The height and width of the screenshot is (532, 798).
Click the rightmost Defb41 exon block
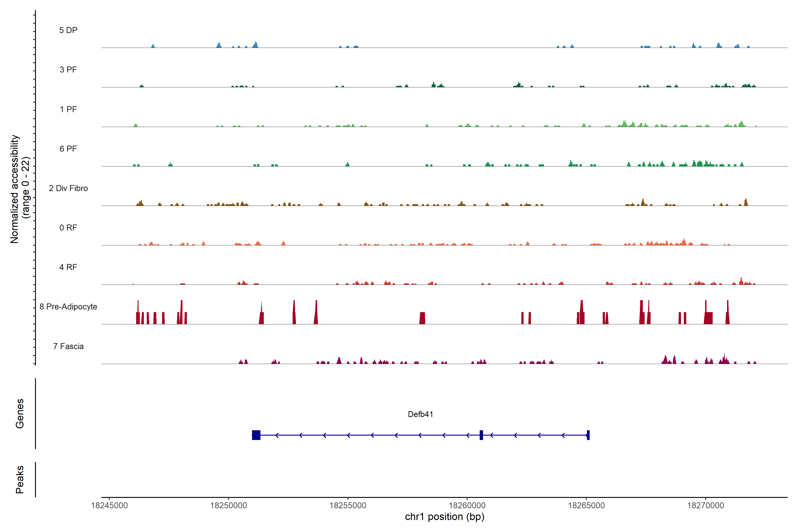(588, 435)
